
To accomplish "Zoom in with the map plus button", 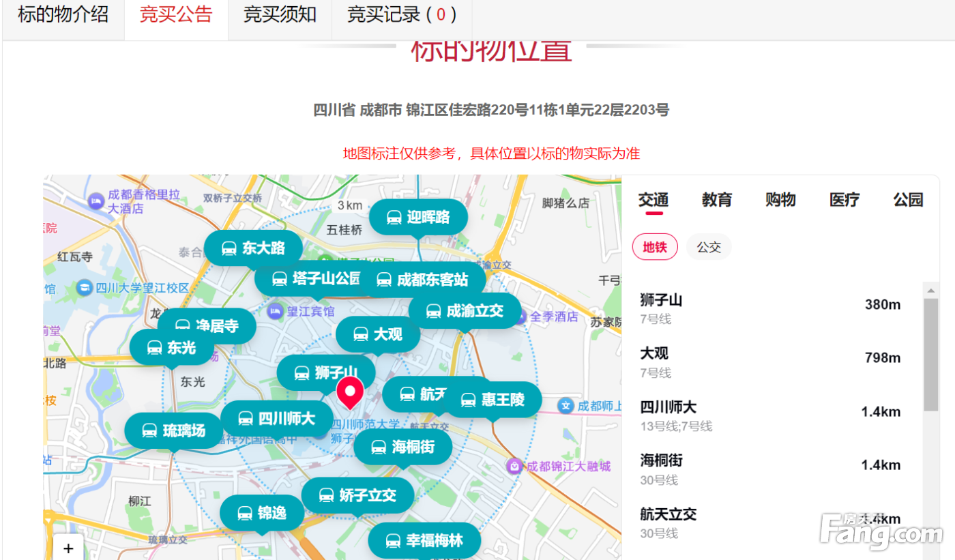I will point(68,548).
